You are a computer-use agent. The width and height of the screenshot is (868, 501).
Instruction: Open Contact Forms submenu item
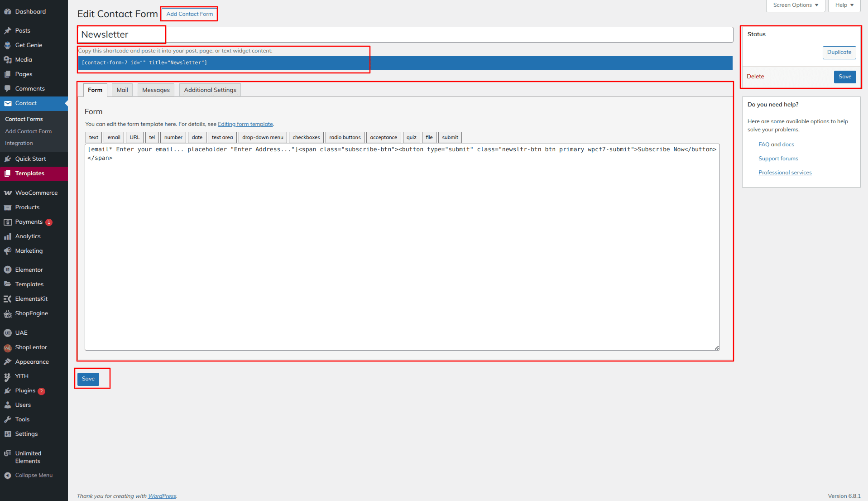[24, 119]
